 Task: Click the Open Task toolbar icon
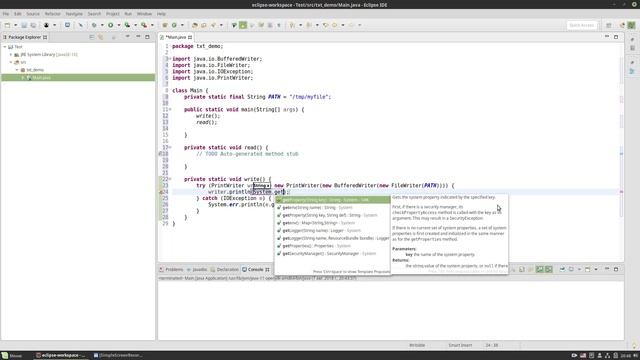204,25
